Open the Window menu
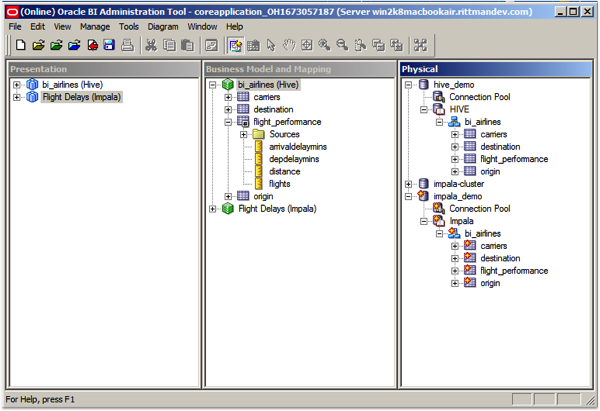Screen dimensions: 600x411 (202, 27)
